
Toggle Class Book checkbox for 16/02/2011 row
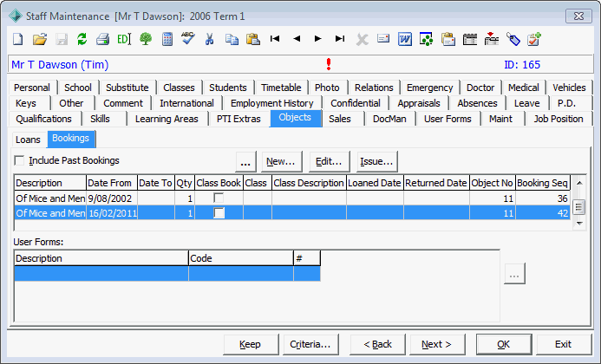pyautogui.click(x=219, y=212)
